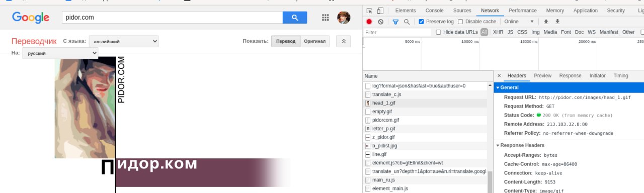
Task: Focus the Google search box
Action: [172, 18]
